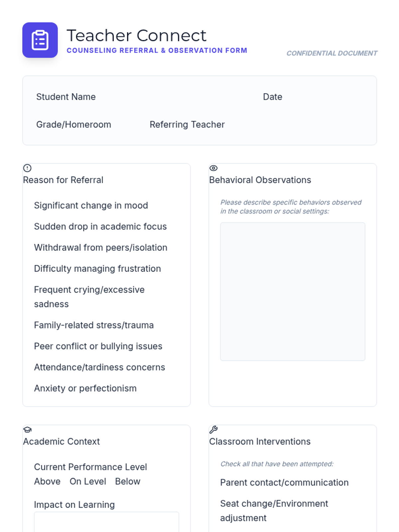Check 'Significant change in mood' option
Screen dimensions: 399x532
(x=91, y=205)
